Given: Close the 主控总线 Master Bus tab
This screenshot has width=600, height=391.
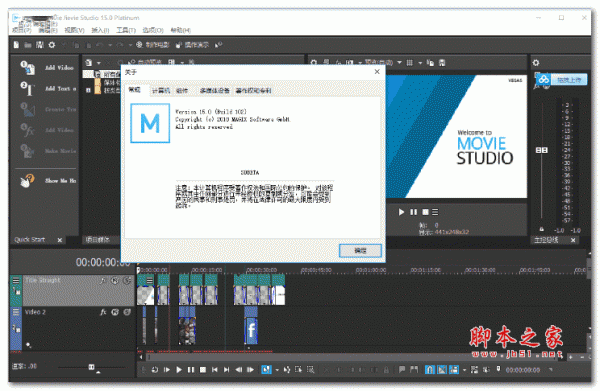Looking at the screenshot, I should [573, 240].
